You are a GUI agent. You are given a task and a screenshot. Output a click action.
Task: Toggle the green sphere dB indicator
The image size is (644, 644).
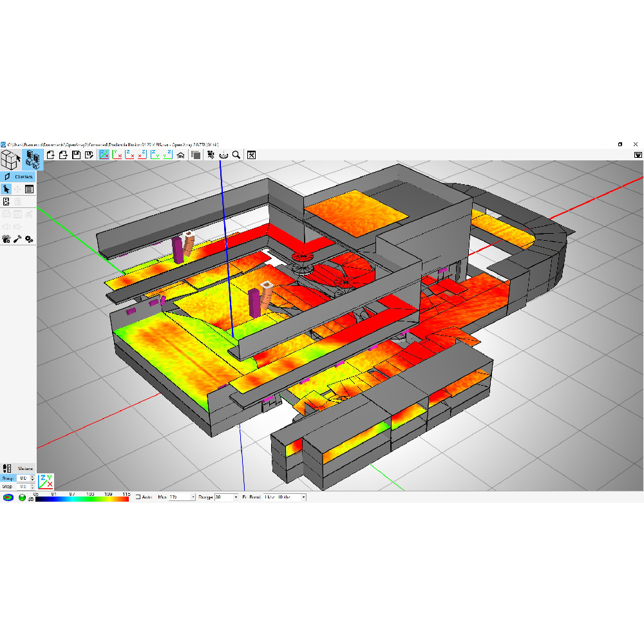point(22,498)
